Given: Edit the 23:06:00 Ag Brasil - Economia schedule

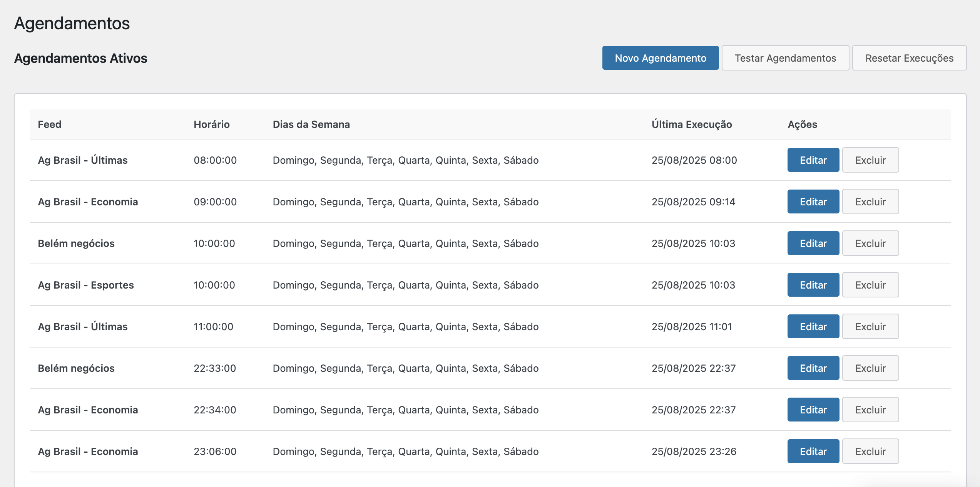Looking at the screenshot, I should pos(813,451).
